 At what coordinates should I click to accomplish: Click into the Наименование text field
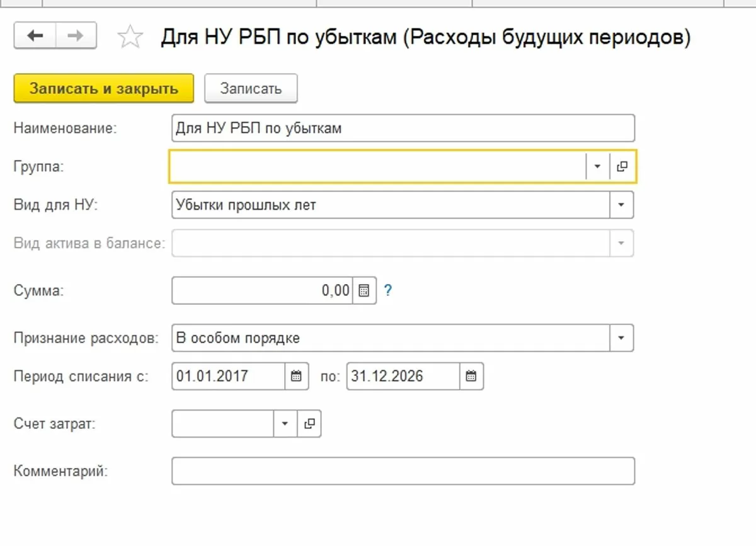point(403,128)
